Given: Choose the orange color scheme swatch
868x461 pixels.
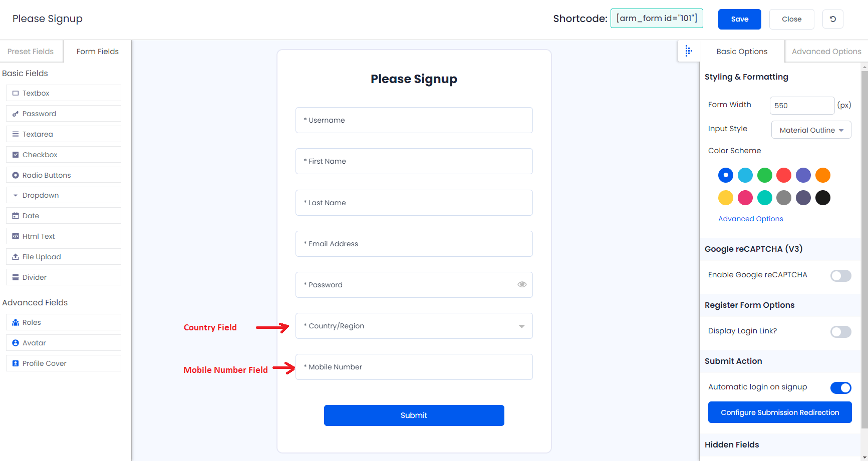Looking at the screenshot, I should (822, 175).
